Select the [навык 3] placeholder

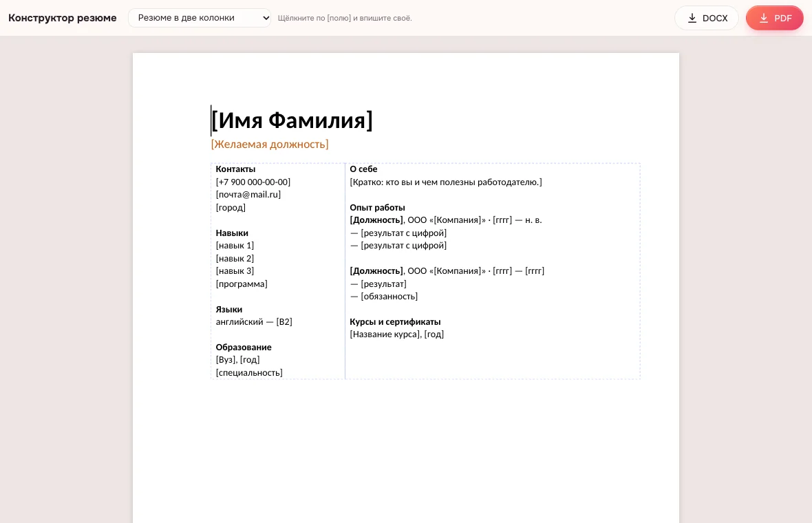point(235,271)
